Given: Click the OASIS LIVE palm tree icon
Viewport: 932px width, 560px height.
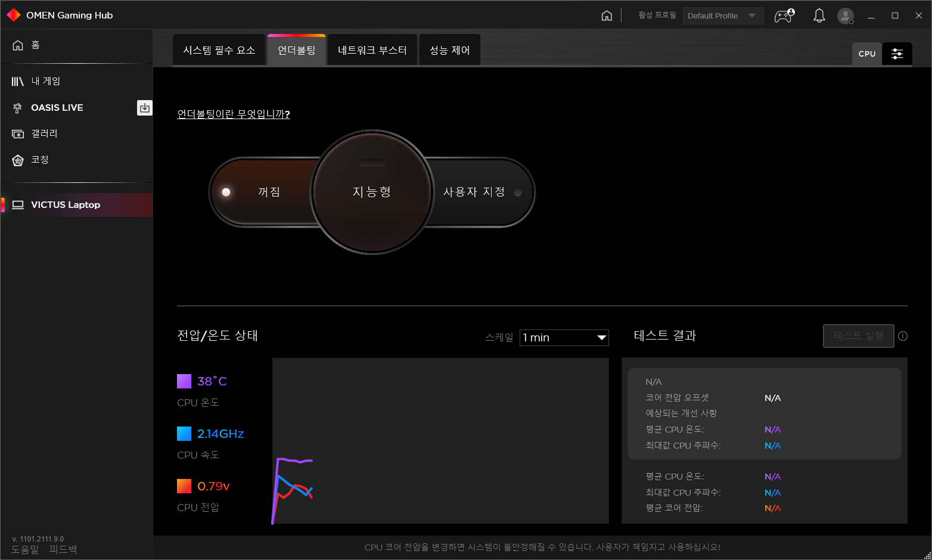Looking at the screenshot, I should click(18, 108).
